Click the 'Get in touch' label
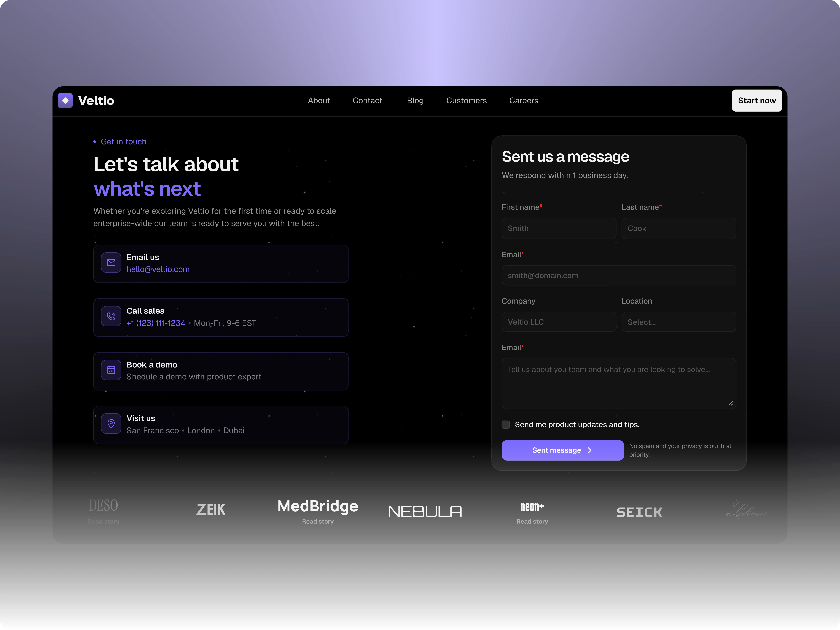Image resolution: width=840 pixels, height=630 pixels. (123, 142)
